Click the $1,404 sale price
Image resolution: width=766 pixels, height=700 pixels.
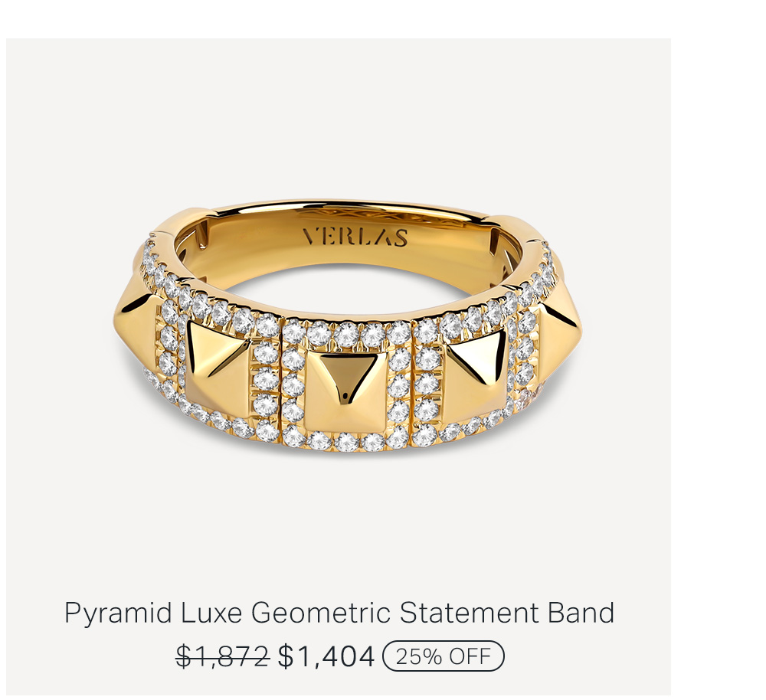326,656
